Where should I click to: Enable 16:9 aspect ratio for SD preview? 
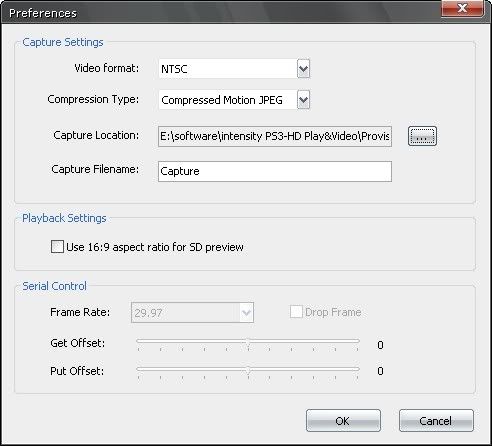tap(57, 247)
